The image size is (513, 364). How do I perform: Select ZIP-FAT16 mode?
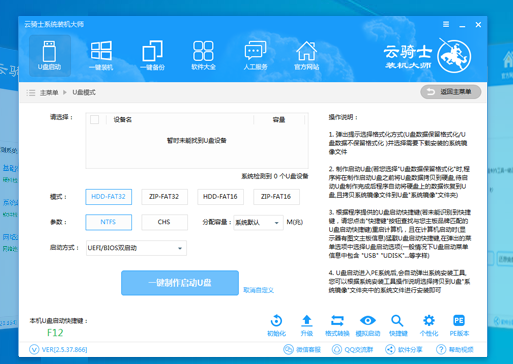pyautogui.click(x=276, y=197)
